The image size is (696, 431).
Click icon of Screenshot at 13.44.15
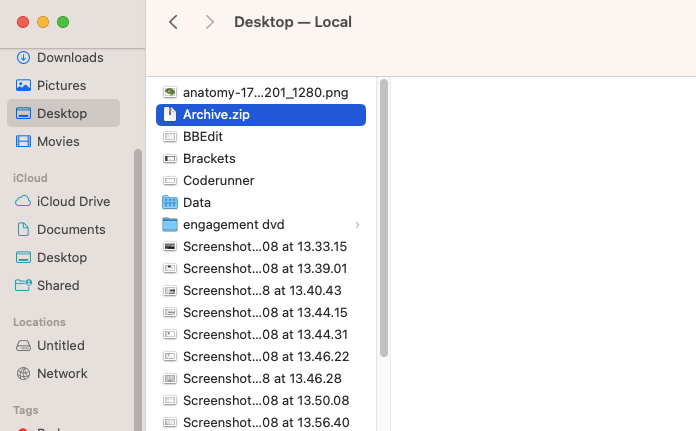tap(170, 312)
